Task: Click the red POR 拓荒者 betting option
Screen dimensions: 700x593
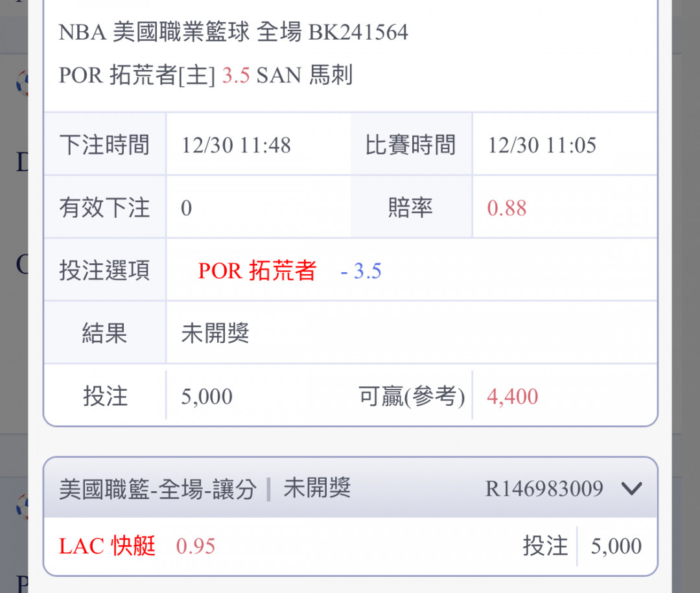Action: click(x=257, y=271)
